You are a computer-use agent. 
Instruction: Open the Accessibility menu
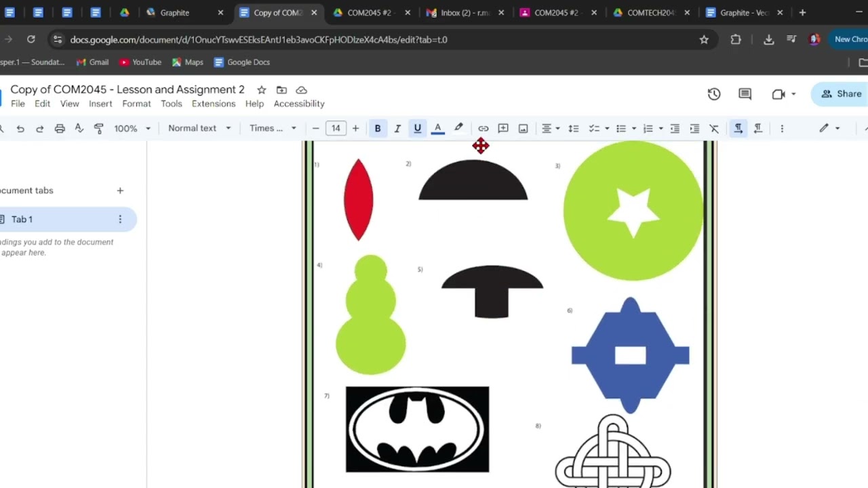click(299, 104)
